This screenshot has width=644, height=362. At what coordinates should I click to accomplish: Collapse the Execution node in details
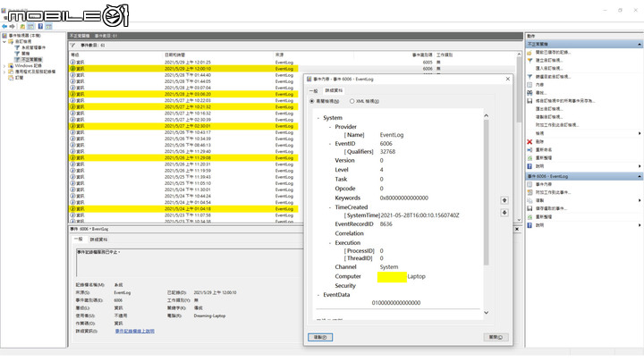point(330,243)
